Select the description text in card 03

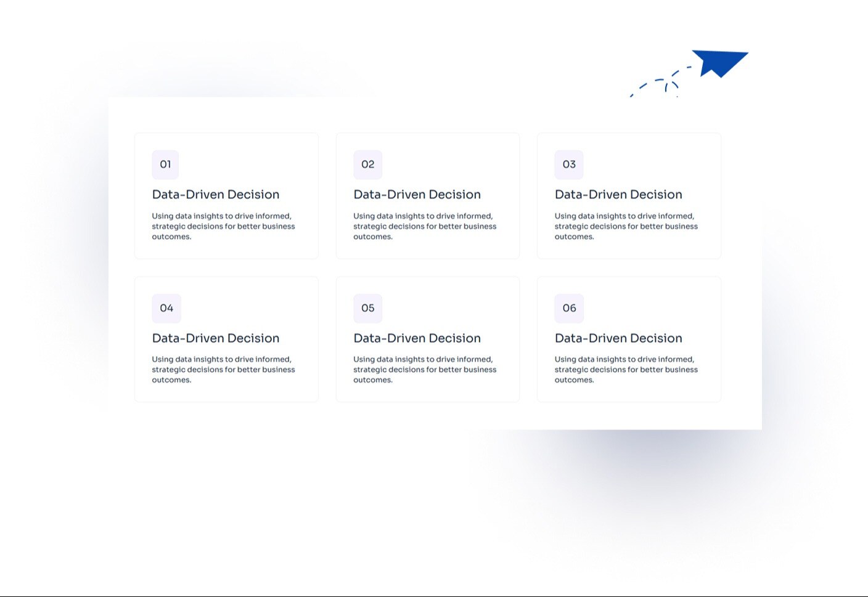pyautogui.click(x=626, y=226)
